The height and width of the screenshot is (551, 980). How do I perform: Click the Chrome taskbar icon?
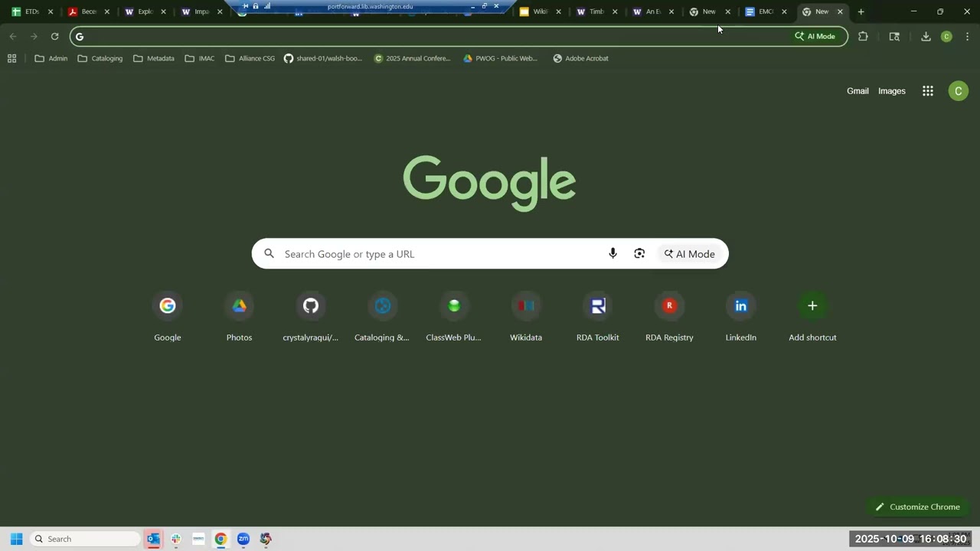(x=220, y=539)
